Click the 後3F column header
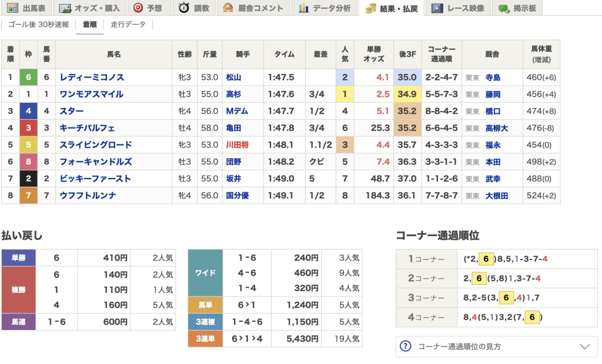602x364 pixels. click(407, 54)
